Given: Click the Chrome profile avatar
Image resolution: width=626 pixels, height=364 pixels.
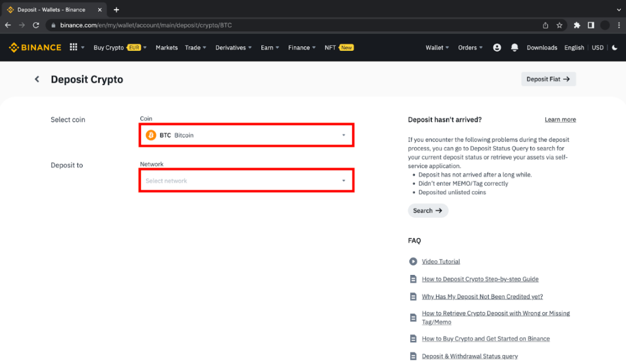Looking at the screenshot, I should (605, 25).
